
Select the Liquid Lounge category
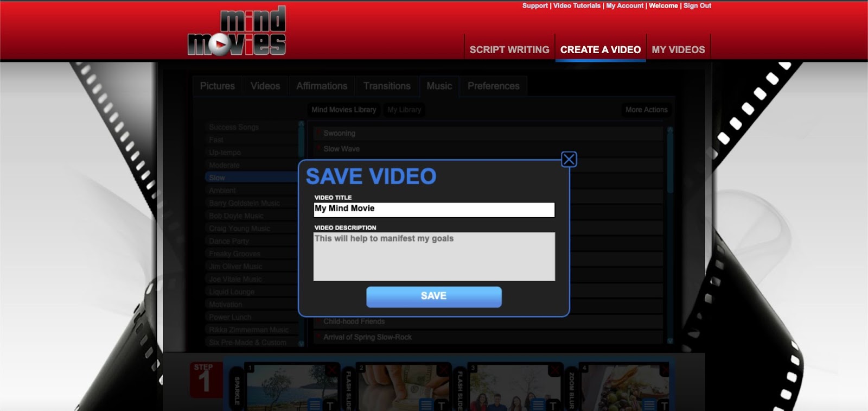point(251,292)
